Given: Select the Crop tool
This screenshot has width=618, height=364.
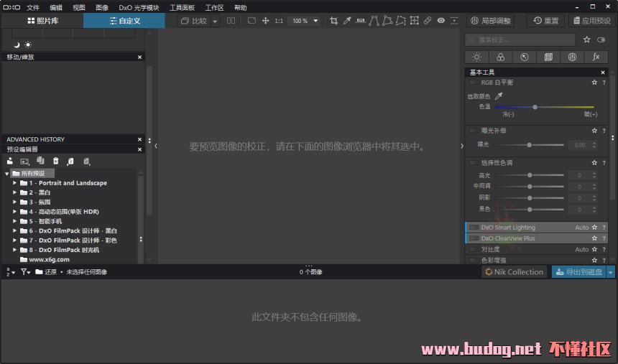Looking at the screenshot, I should 333,21.
